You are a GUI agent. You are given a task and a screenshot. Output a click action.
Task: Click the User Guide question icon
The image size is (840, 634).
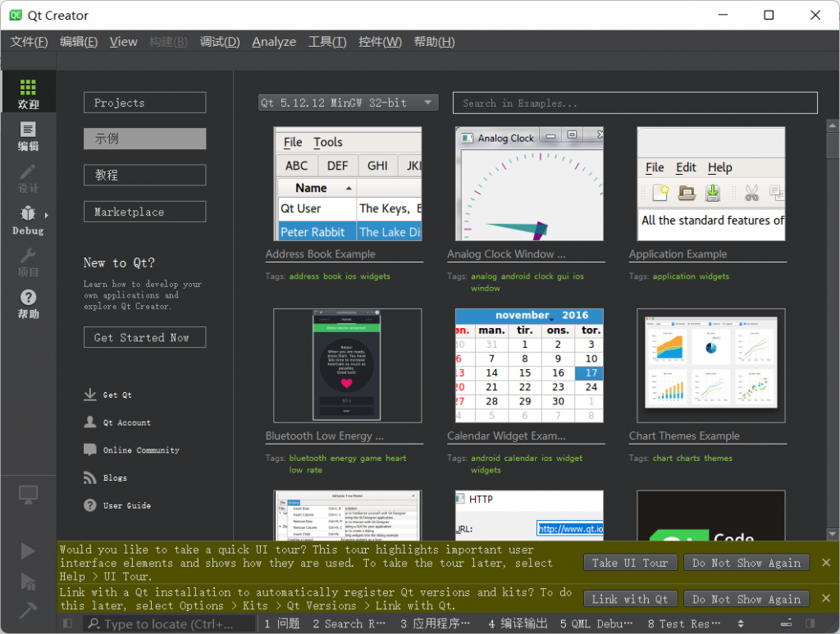click(x=90, y=505)
